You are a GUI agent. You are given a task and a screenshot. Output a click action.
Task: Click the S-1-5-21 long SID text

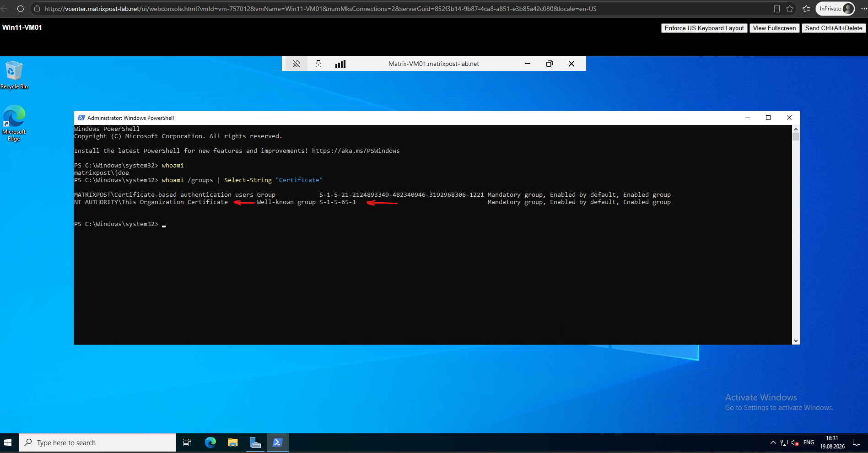[401, 194]
